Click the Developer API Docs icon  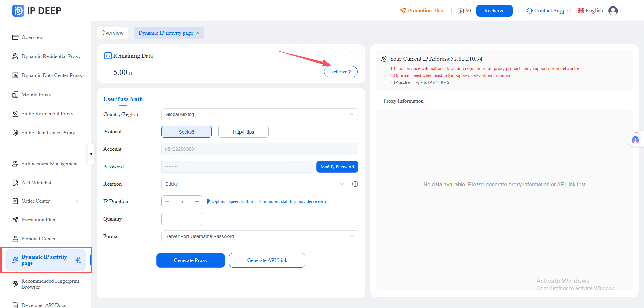15,305
